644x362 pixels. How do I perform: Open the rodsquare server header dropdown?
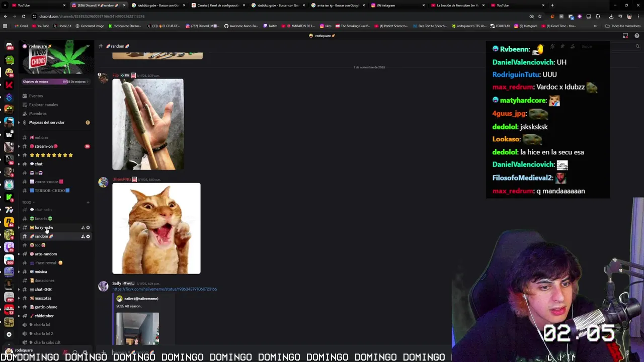coord(88,46)
